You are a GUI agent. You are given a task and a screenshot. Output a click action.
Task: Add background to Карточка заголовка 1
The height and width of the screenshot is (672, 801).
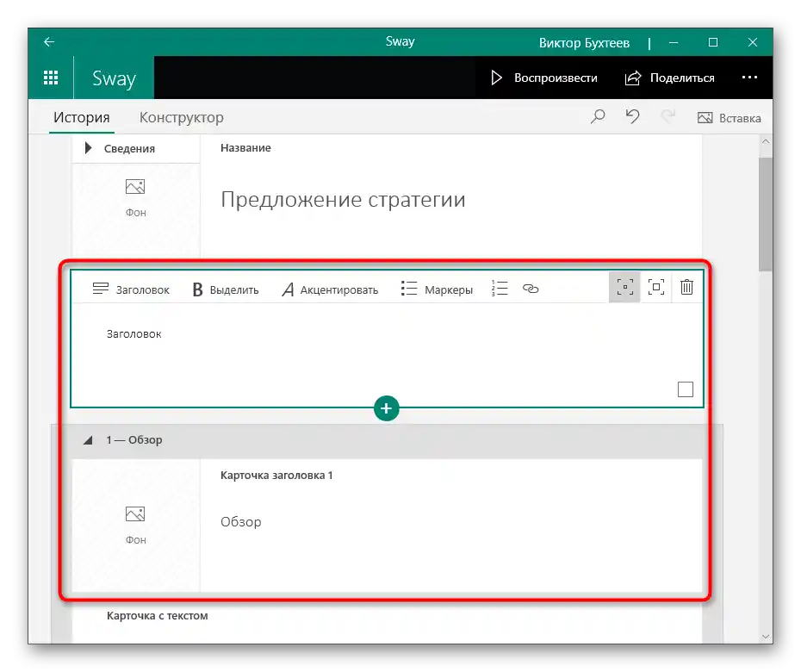point(135,526)
